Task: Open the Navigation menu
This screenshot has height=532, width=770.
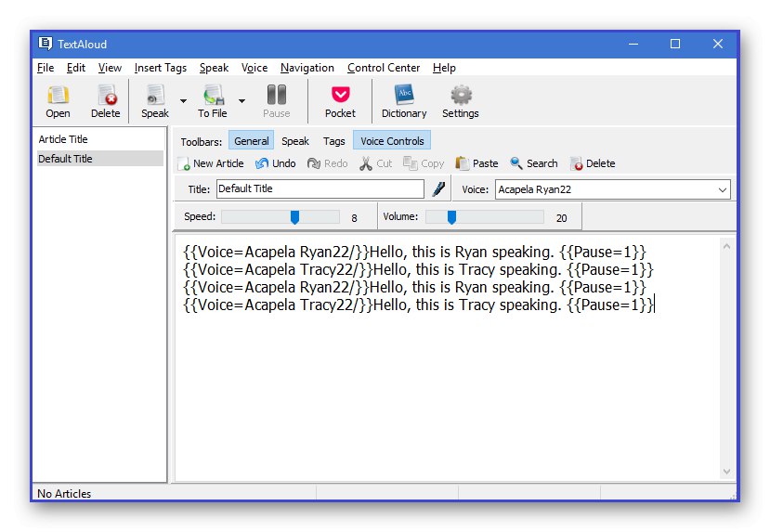Action: (307, 68)
